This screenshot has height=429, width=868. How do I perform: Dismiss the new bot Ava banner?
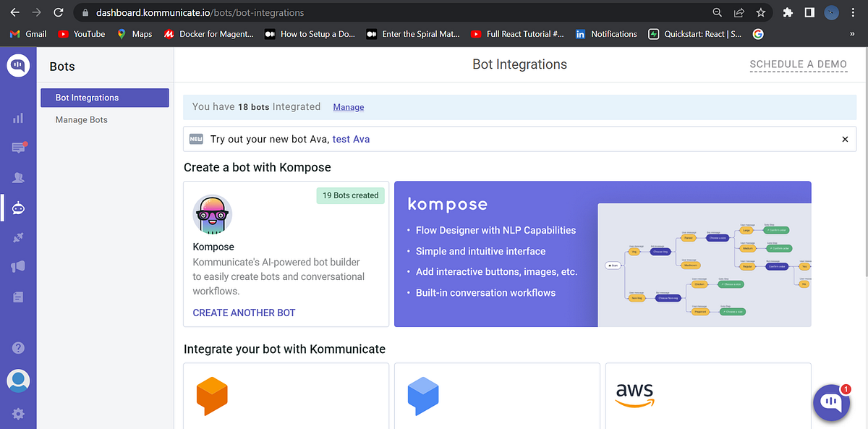pyautogui.click(x=844, y=139)
